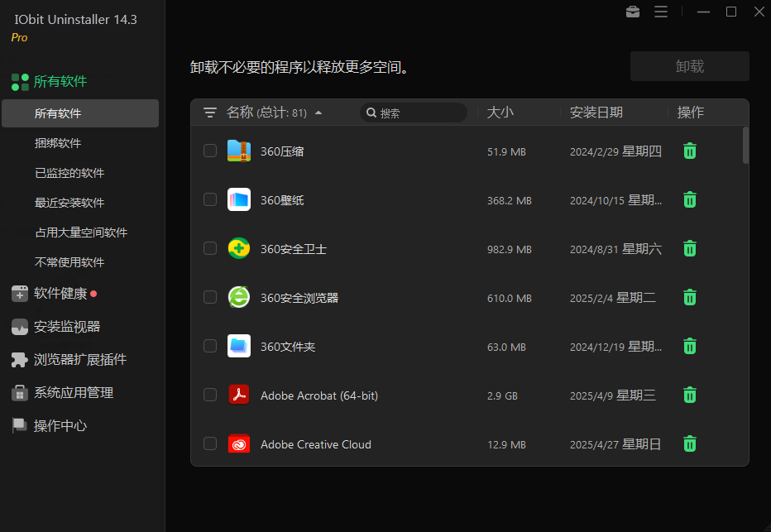771x532 pixels.
Task: Click the 360安全浏览器 app icon
Action: point(239,297)
